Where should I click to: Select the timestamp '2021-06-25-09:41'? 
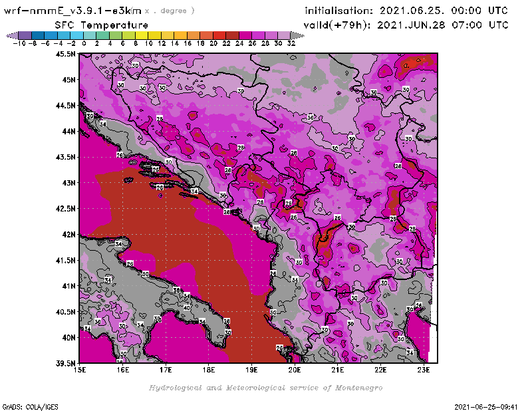click(486, 407)
